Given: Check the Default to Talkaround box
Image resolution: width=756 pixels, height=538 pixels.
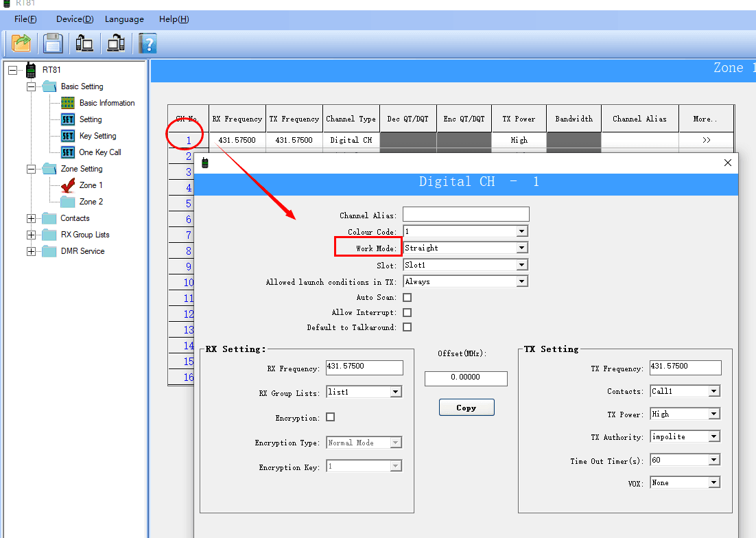Looking at the screenshot, I should (407, 327).
